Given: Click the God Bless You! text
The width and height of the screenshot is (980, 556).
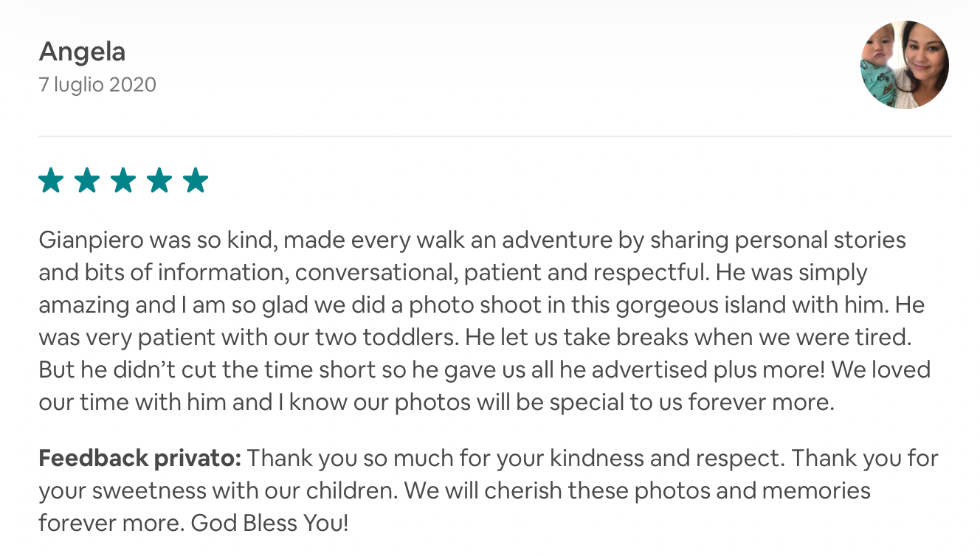Looking at the screenshot, I should pyautogui.click(x=269, y=524).
